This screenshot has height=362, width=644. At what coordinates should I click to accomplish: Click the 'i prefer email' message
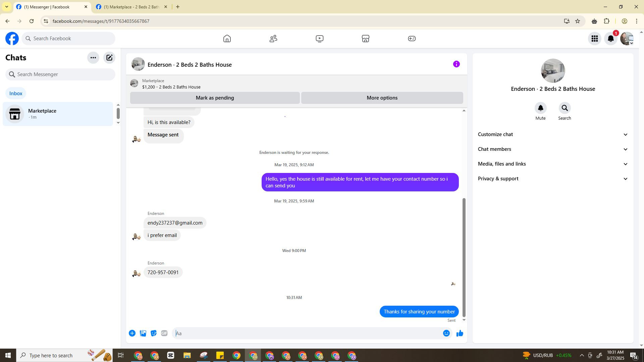click(x=162, y=235)
